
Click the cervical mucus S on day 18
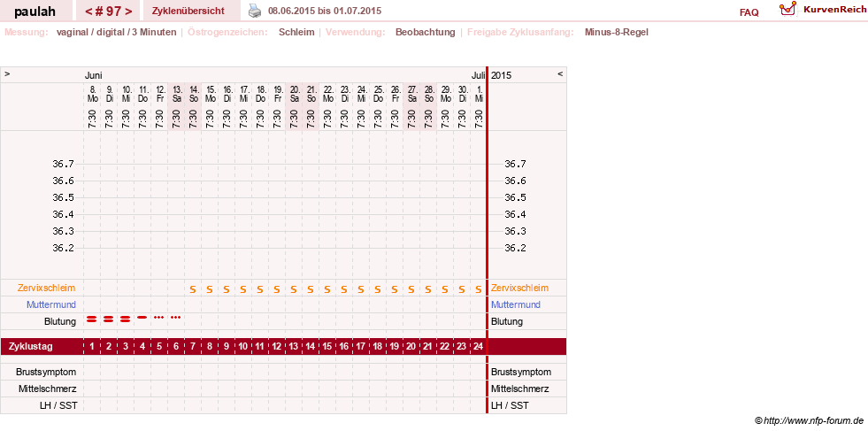(x=378, y=289)
